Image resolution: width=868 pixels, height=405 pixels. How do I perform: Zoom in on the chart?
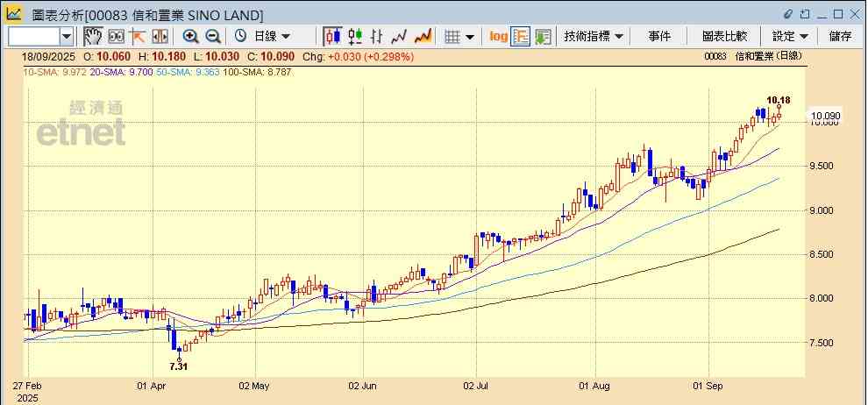(191, 37)
